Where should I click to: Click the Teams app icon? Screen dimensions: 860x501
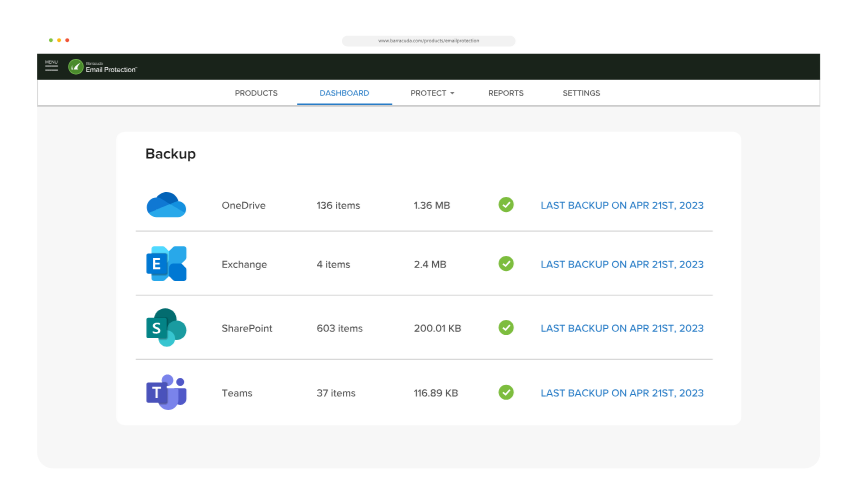coord(166,392)
